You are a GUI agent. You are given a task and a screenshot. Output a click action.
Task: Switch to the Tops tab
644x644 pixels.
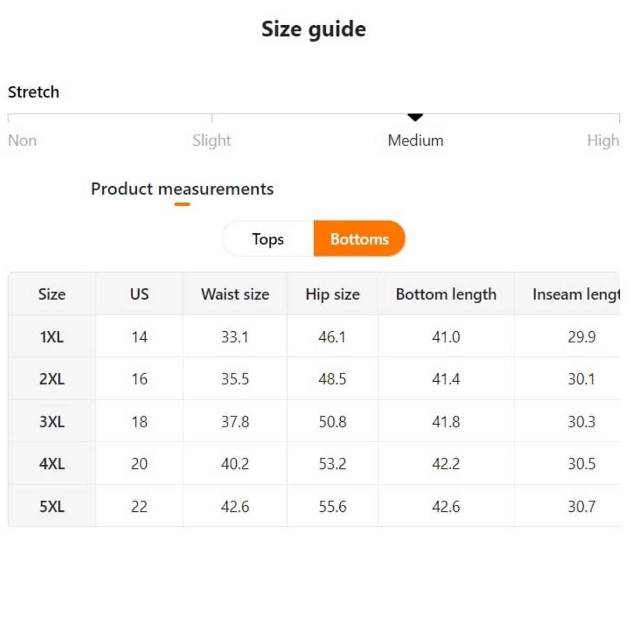[x=268, y=239]
